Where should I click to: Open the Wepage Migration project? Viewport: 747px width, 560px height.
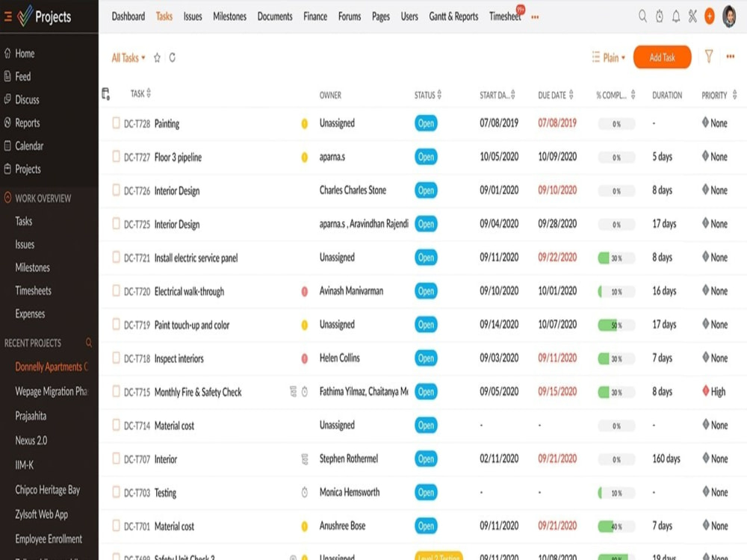[52, 391]
